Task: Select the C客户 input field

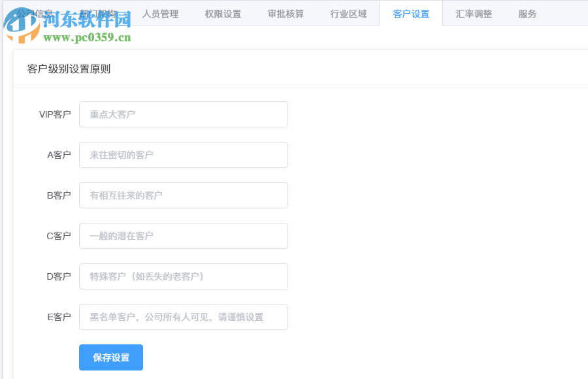Action: pos(183,236)
